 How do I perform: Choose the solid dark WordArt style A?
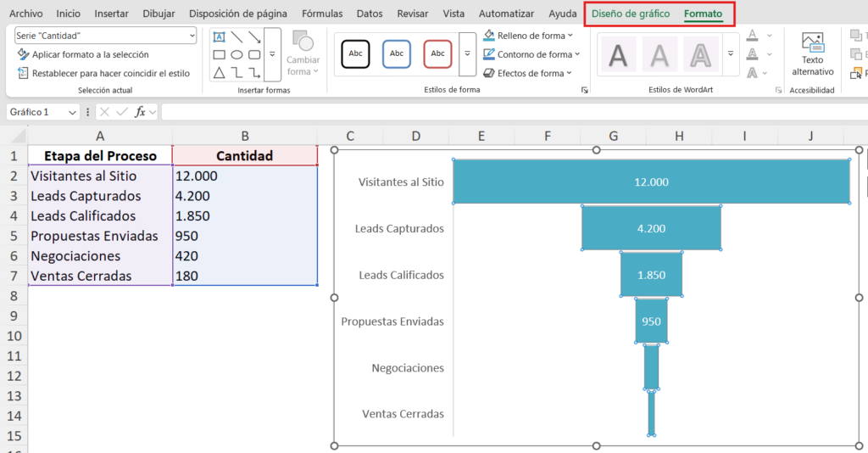pos(618,55)
